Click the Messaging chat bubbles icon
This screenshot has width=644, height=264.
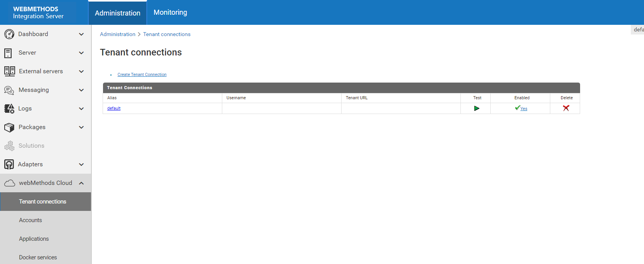[x=9, y=90]
